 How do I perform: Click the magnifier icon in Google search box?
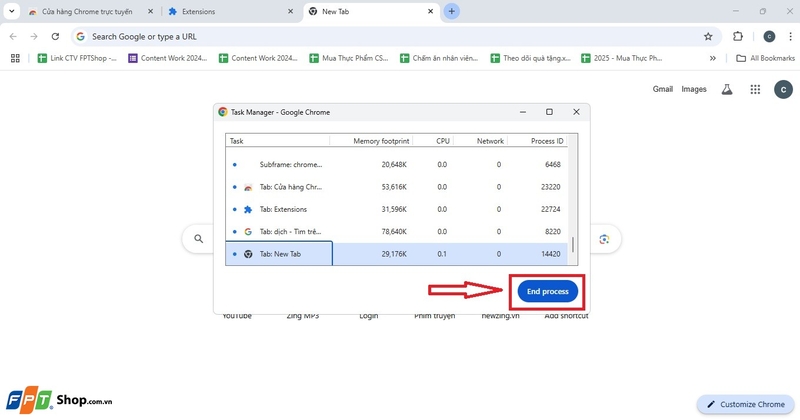(198, 239)
